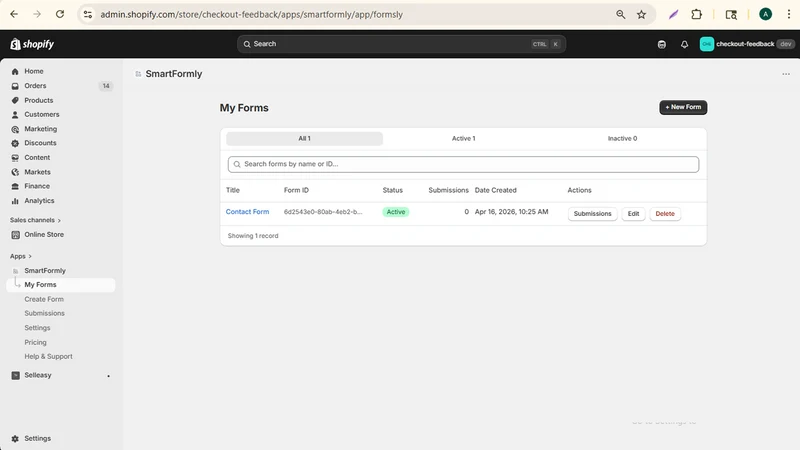800x450 pixels.
Task: Click the date Apr 16, 2026, 10:25 AM
Action: point(511,212)
